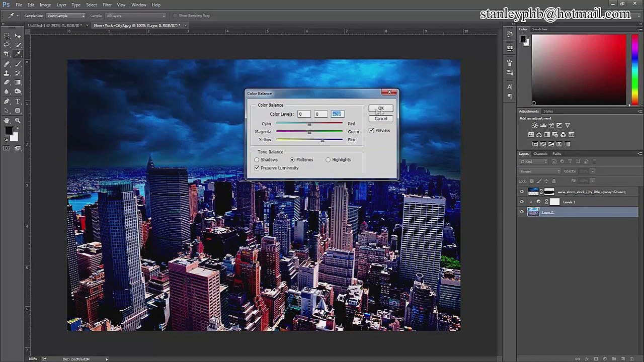Uncheck the Preview checkbox
This screenshot has width=644, height=362.
pyautogui.click(x=371, y=130)
